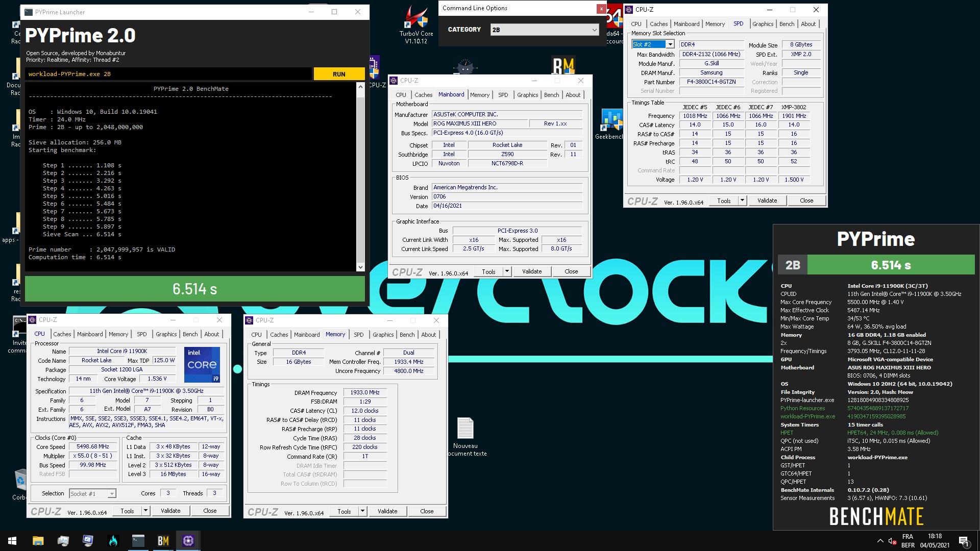980x551 pixels.
Task: Open SPD tab in Memory CPU-Z window
Action: [359, 335]
